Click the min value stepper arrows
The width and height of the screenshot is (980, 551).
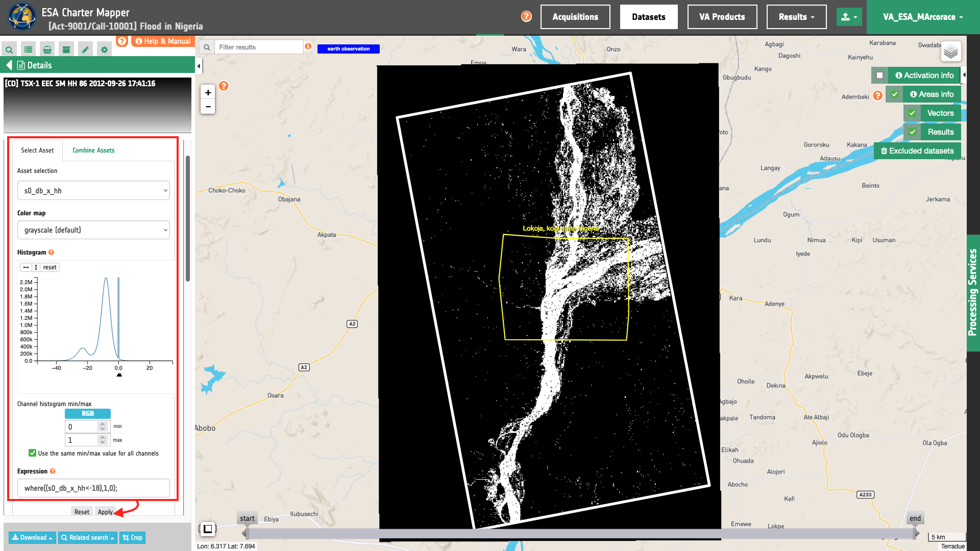pyautogui.click(x=103, y=427)
